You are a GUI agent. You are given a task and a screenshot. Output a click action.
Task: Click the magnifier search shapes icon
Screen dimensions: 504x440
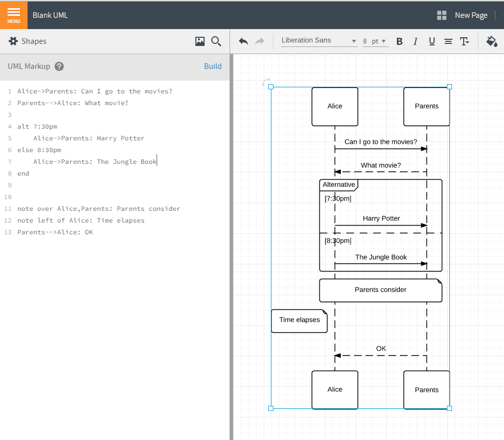click(216, 41)
